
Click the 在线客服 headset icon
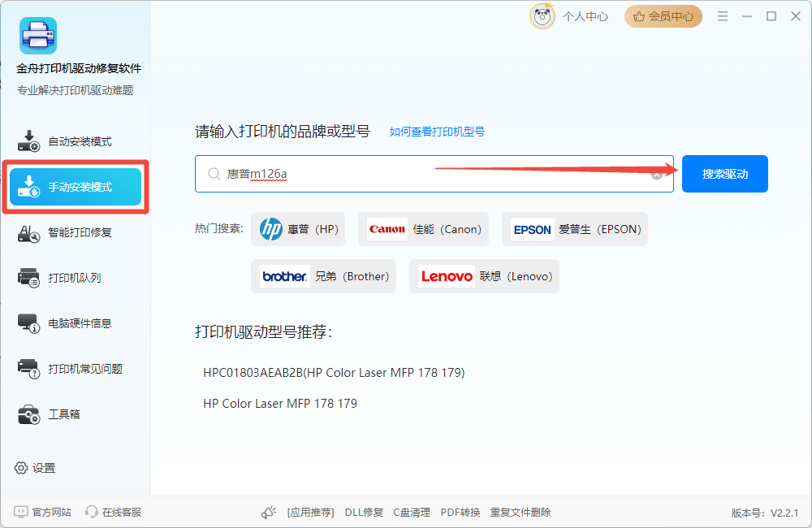(x=92, y=512)
